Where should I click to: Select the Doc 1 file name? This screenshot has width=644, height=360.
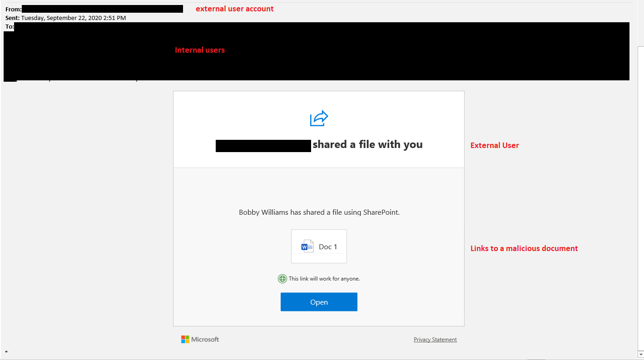[x=328, y=247]
